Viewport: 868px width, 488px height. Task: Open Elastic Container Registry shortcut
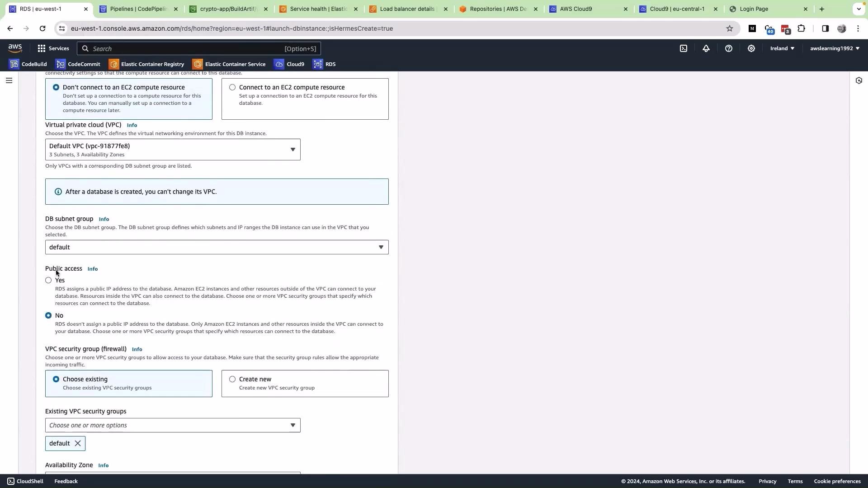[146, 64]
